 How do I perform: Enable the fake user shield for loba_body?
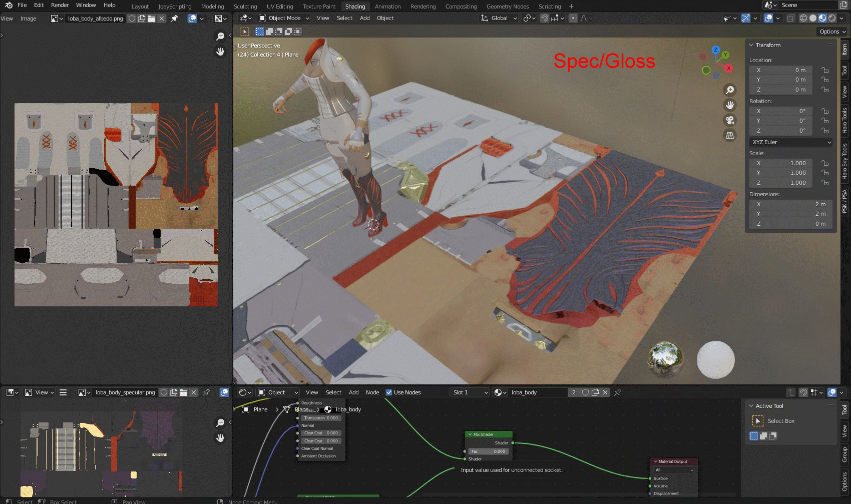[x=585, y=392]
